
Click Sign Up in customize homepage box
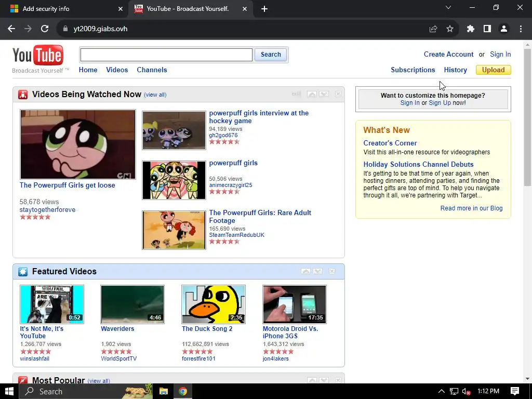coord(440,103)
